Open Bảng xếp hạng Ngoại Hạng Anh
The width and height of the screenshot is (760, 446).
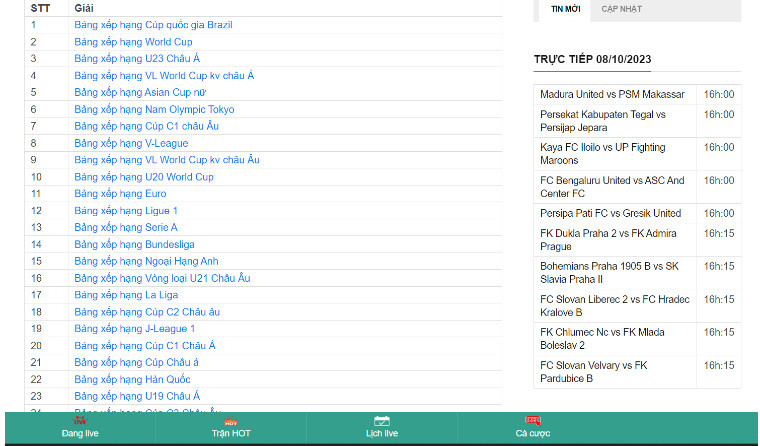click(x=146, y=261)
